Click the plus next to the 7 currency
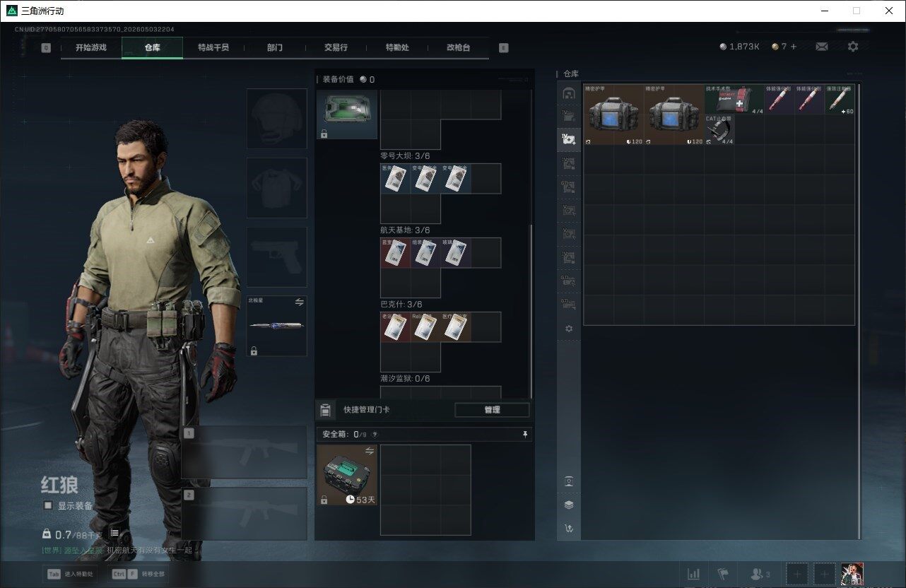Image resolution: width=906 pixels, height=588 pixels. [794, 47]
